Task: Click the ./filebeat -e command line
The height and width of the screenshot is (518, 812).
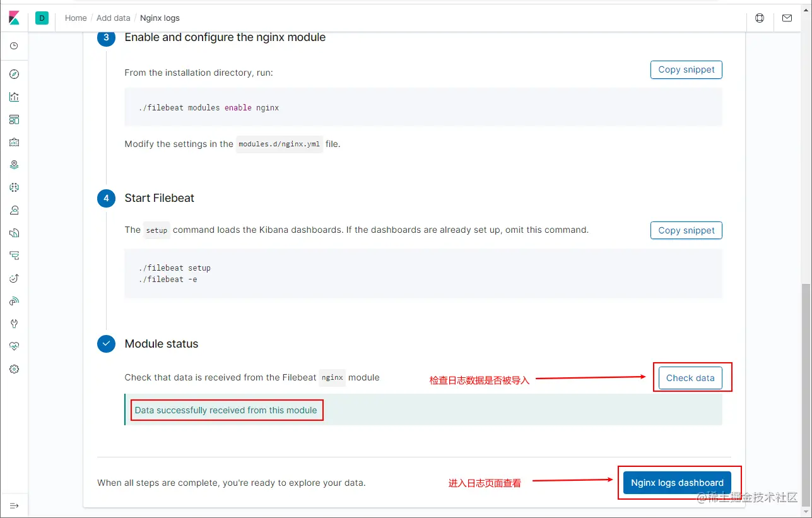Action: 168,279
